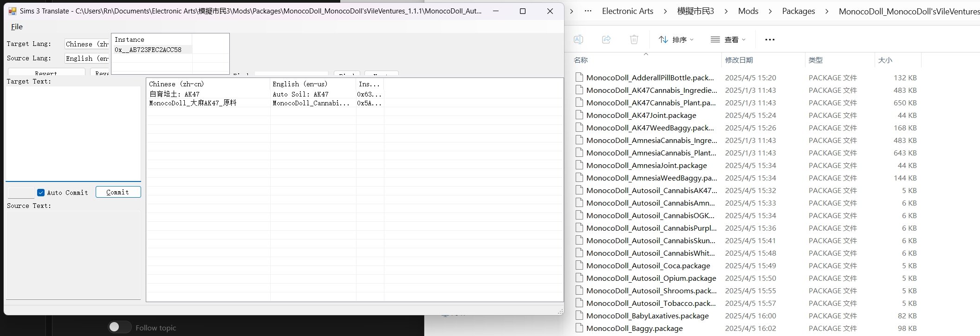This screenshot has height=336, width=980.
Task: Open the 查看 view dropdown in Explorer
Action: point(728,39)
